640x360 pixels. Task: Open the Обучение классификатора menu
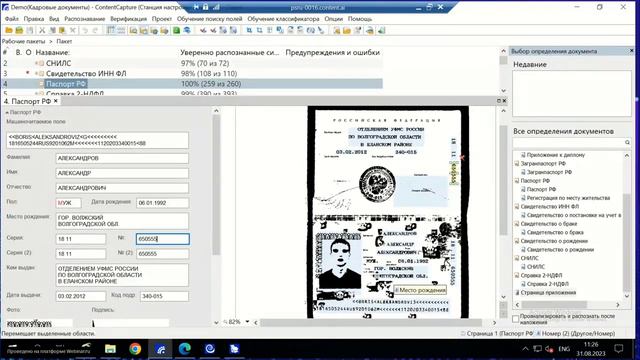(x=283, y=19)
